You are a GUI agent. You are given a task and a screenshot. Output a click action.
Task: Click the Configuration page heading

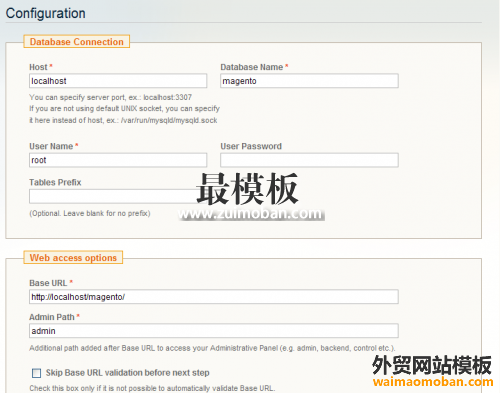(46, 13)
